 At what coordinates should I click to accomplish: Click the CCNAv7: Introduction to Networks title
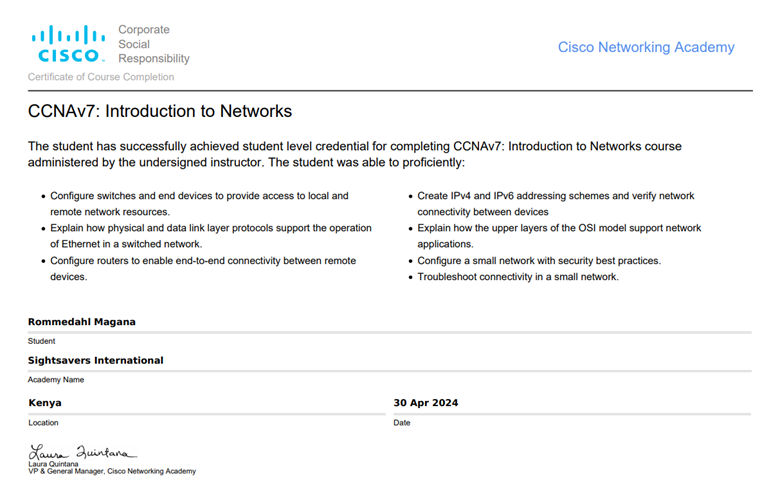click(x=160, y=111)
